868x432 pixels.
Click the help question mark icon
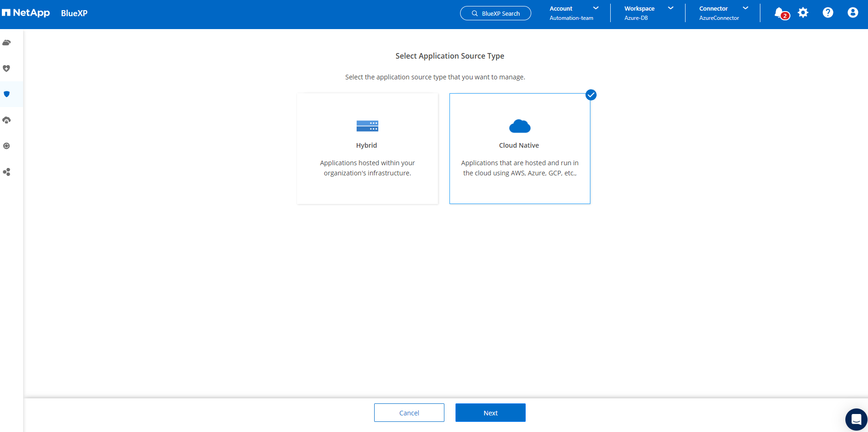(828, 13)
